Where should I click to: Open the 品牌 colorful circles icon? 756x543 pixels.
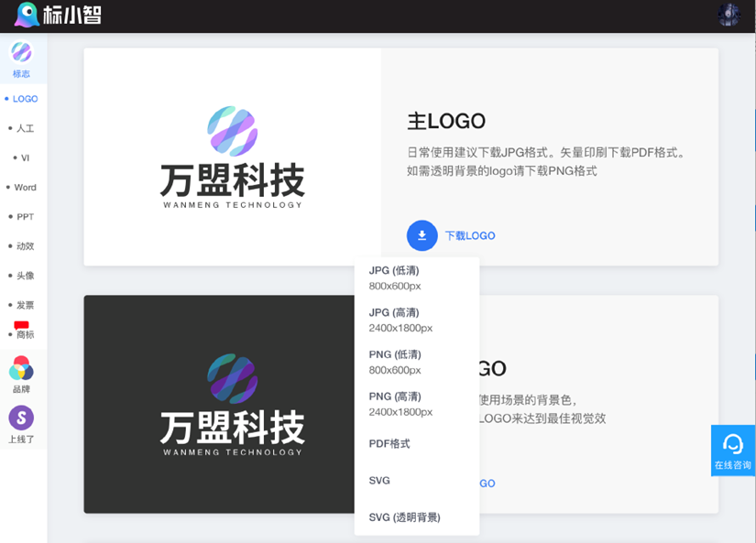tap(21, 369)
